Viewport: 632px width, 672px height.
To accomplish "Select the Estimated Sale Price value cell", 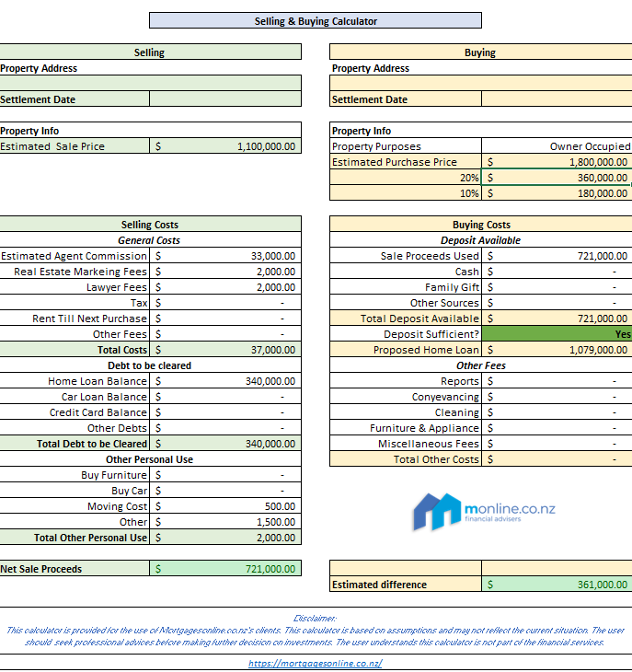I will coord(225,146).
